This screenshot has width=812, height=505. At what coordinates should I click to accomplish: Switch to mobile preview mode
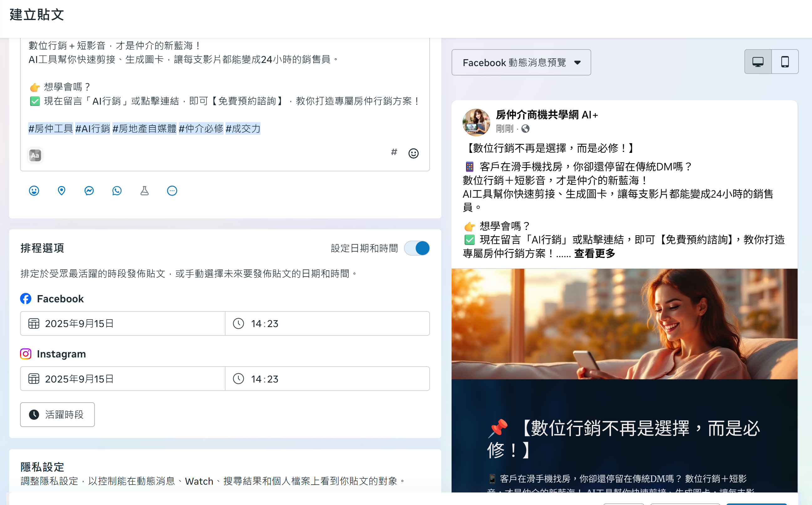785,62
